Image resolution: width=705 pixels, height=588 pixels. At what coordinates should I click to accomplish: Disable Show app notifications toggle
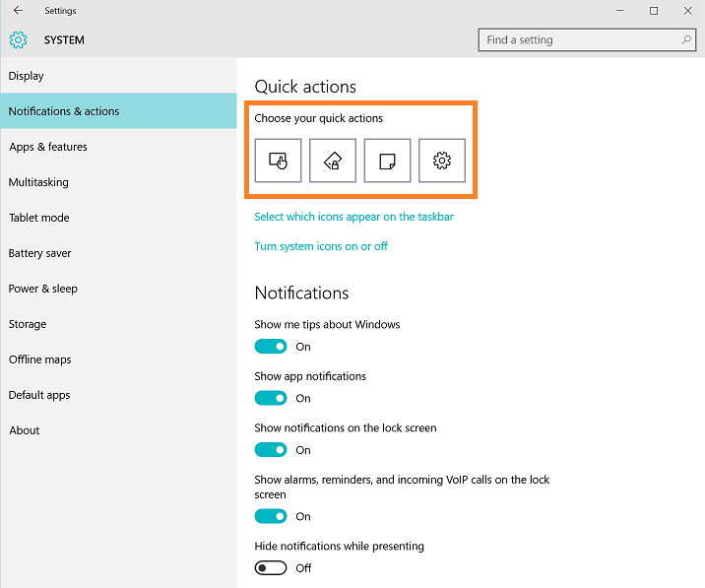coord(271,398)
